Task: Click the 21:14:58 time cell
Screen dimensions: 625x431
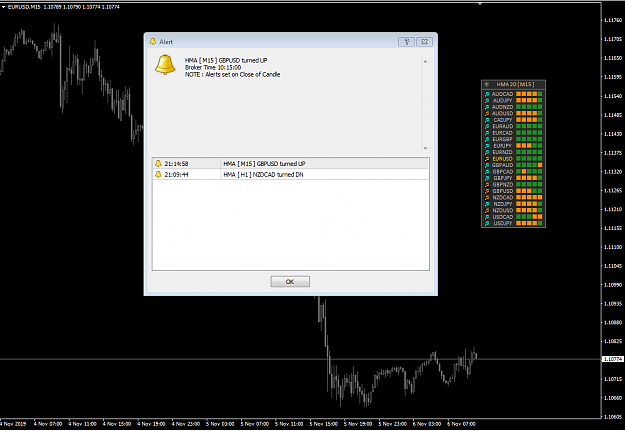Action: 176,163
